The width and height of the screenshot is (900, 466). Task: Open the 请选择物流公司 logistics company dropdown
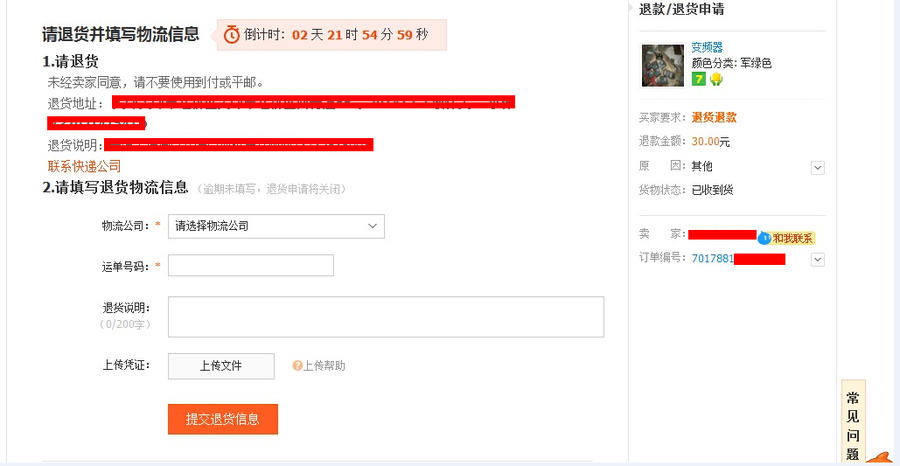276,226
